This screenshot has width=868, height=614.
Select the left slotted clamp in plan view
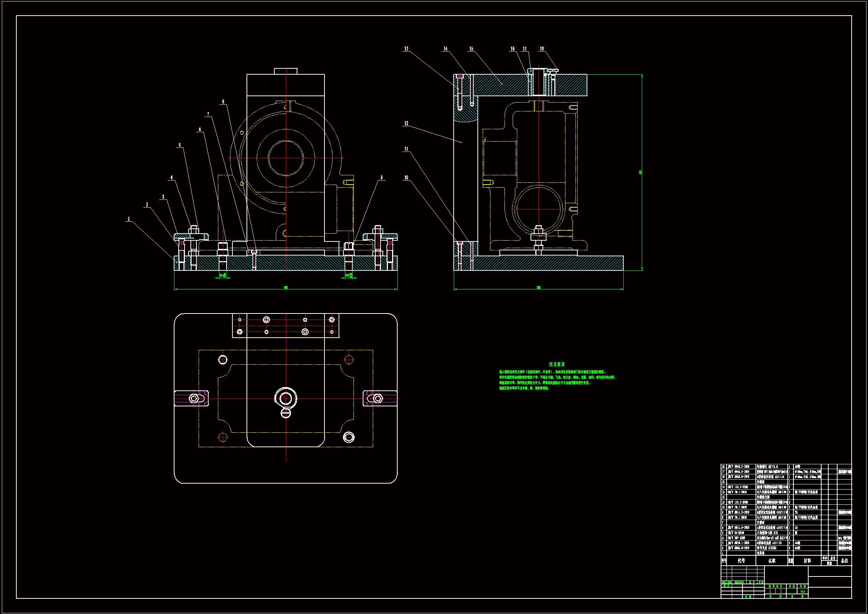pos(191,398)
